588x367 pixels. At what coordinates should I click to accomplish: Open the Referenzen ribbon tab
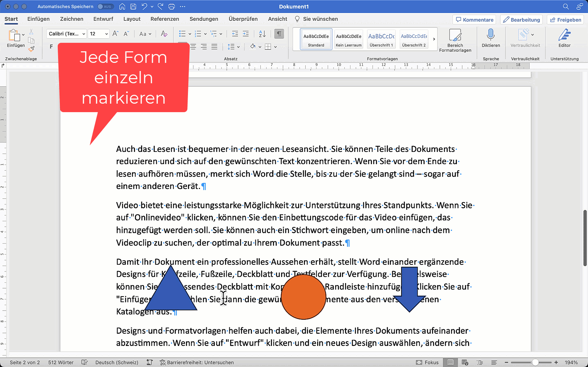pyautogui.click(x=165, y=19)
